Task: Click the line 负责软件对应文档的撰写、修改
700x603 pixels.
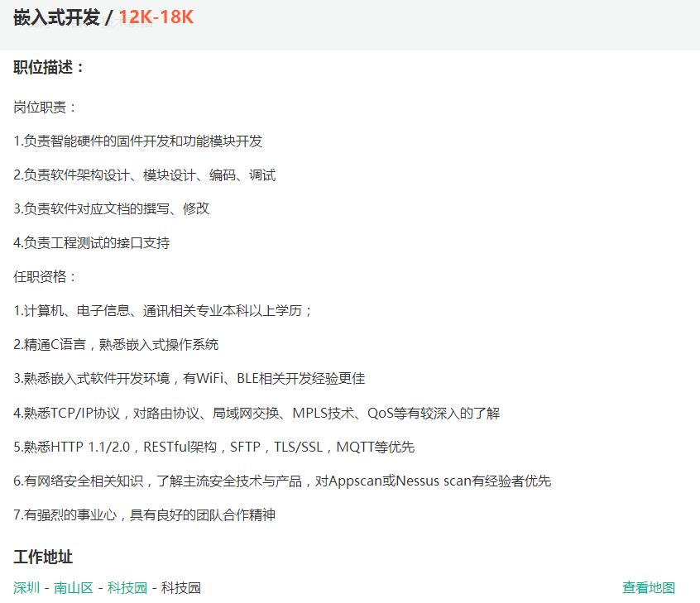Action: click(x=111, y=208)
